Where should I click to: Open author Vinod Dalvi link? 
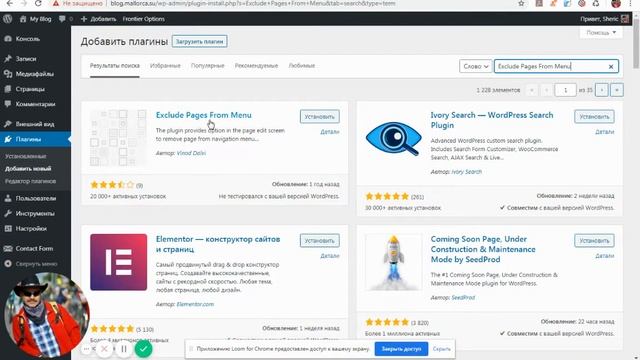[x=191, y=153]
